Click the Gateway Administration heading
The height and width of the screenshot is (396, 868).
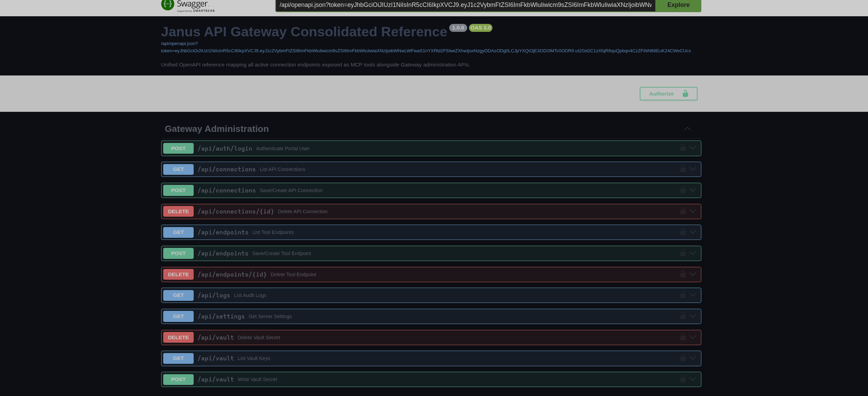point(216,129)
